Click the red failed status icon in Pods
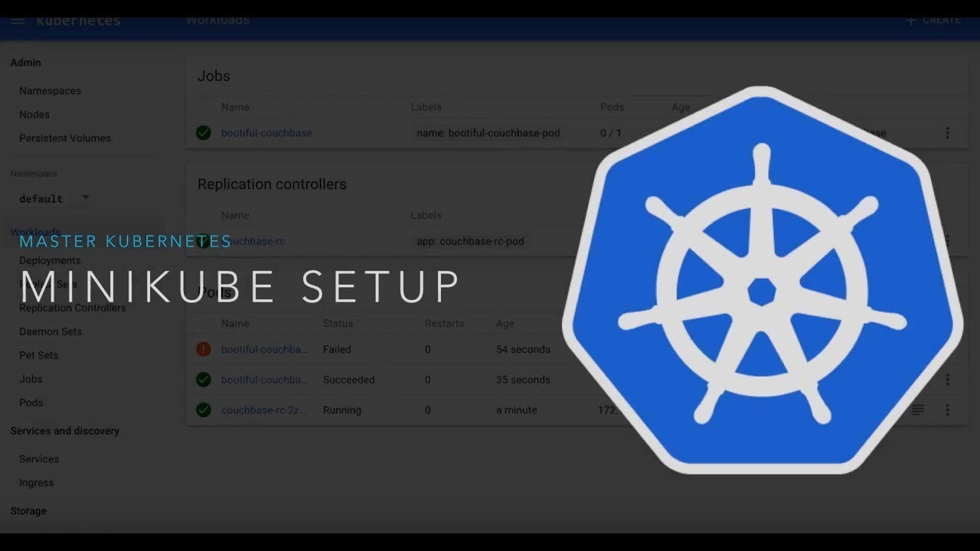The height and width of the screenshot is (551, 980). [x=203, y=349]
